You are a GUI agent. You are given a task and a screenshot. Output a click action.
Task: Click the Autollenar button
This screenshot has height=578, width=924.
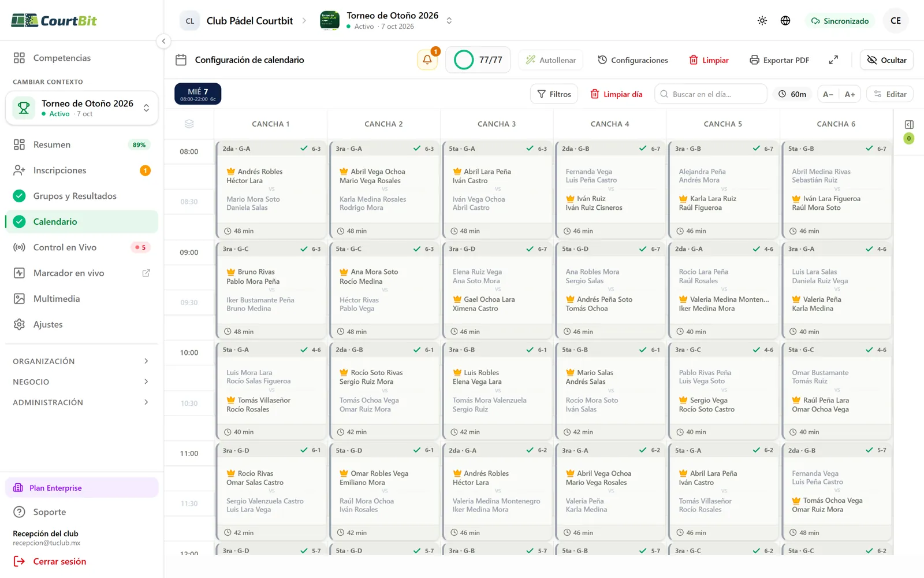click(x=551, y=60)
